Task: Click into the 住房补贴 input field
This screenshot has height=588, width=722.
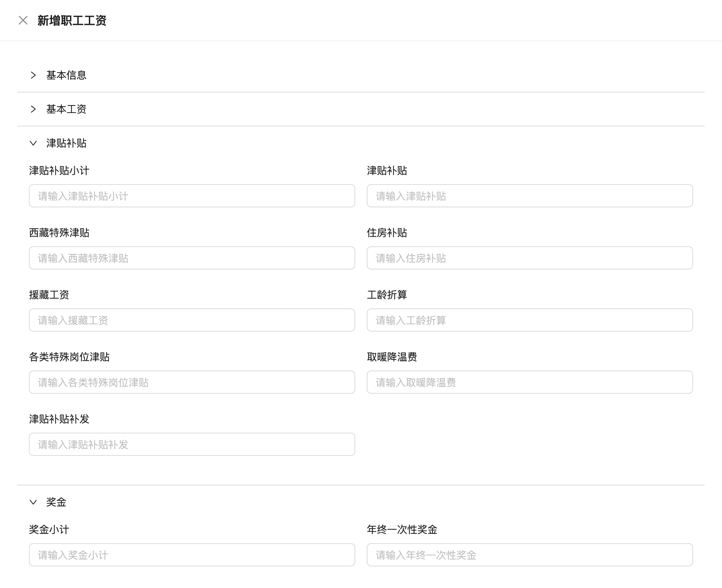Action: [530, 258]
